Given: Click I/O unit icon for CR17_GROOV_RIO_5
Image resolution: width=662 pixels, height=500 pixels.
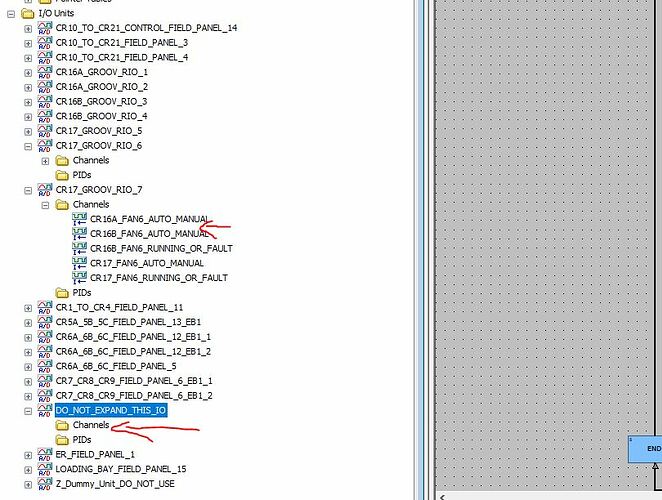Looking at the screenshot, I should click(x=45, y=130).
